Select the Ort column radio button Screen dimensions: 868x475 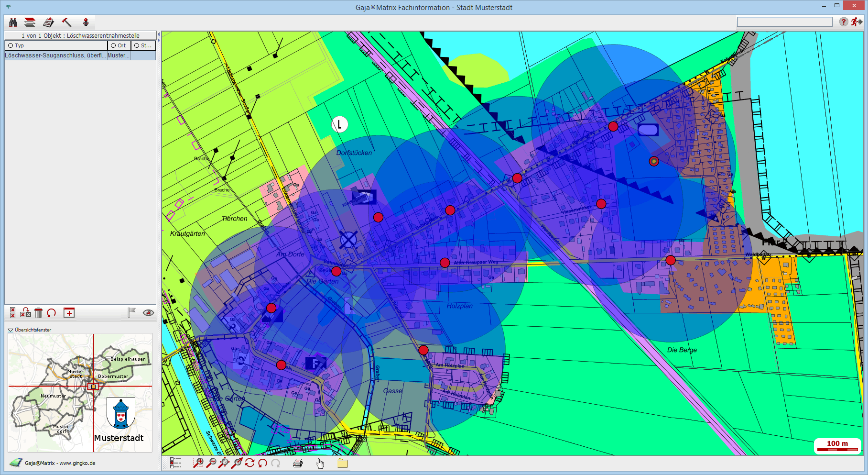(113, 45)
